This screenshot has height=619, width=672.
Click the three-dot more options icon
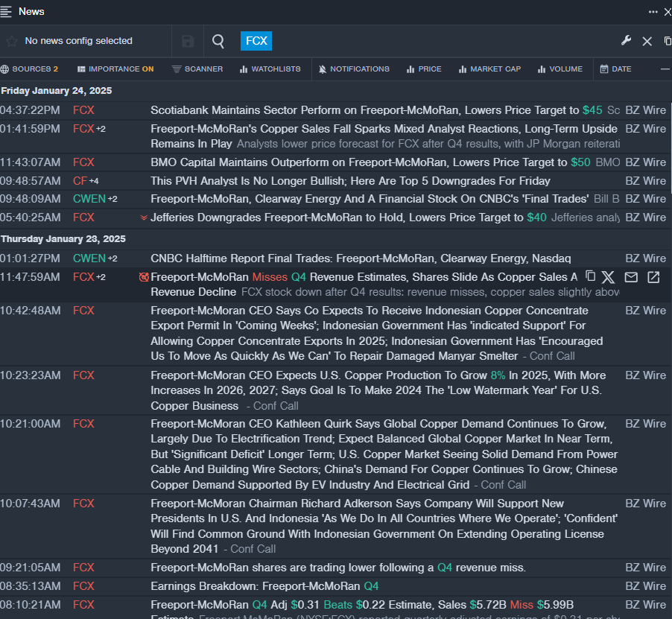pyautogui.click(x=653, y=12)
